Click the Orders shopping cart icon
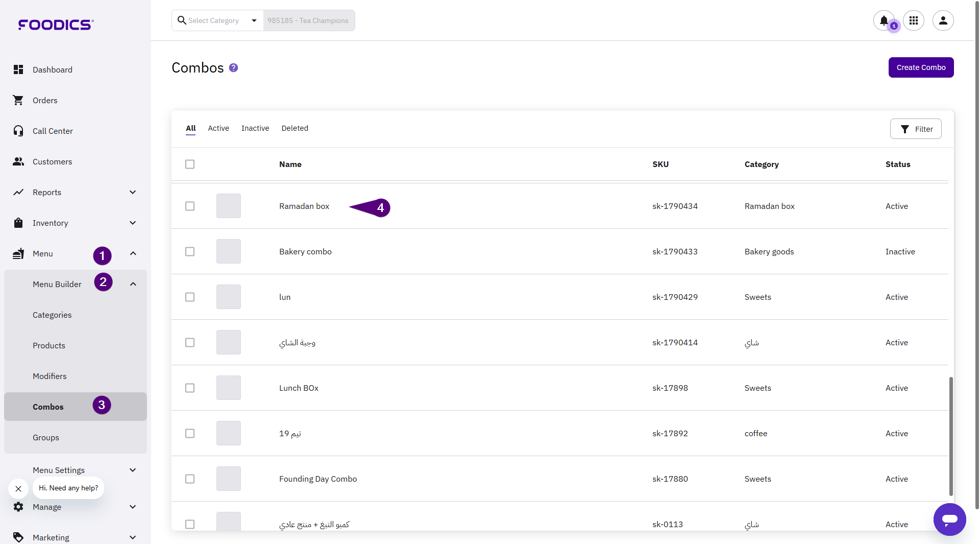 18,100
